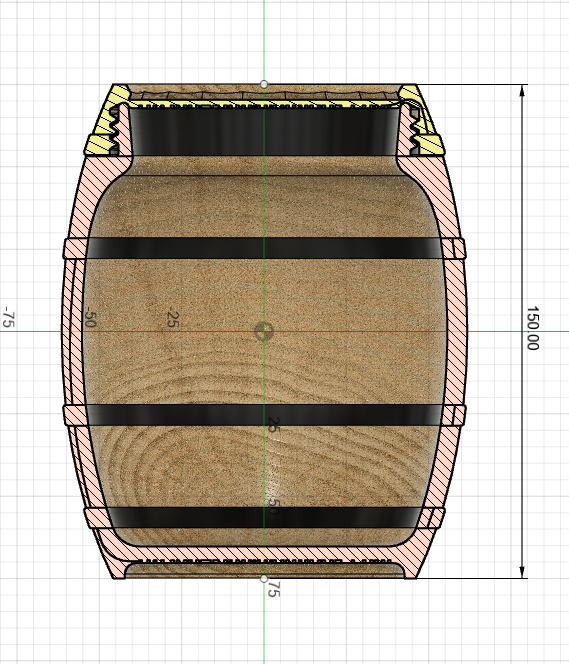
Task: Select the black threaded neck ring
Action: tap(264, 131)
